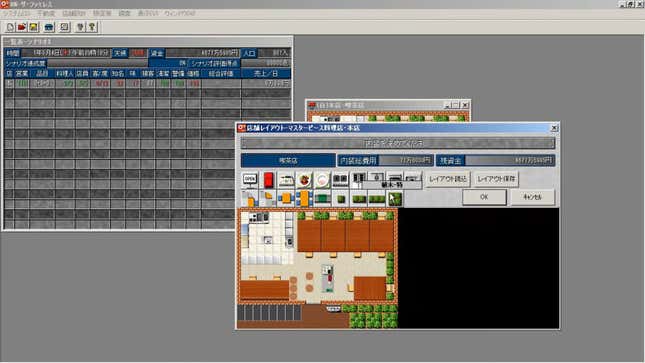The image size is (645, 363).
Task: Select the red door item in the layout palette
Action: 268,179
